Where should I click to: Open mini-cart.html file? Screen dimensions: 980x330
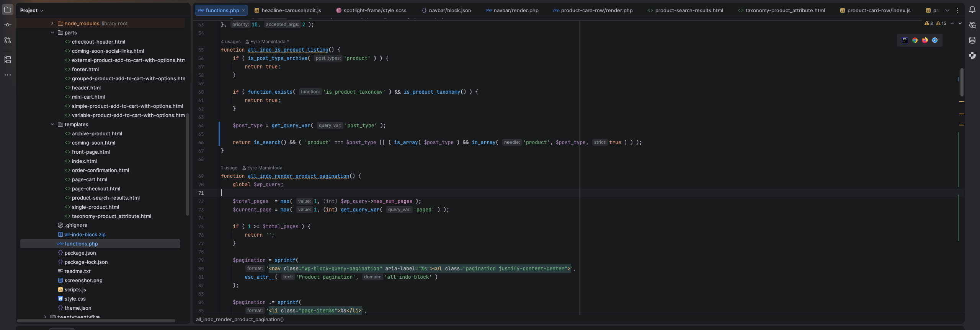coord(88,97)
